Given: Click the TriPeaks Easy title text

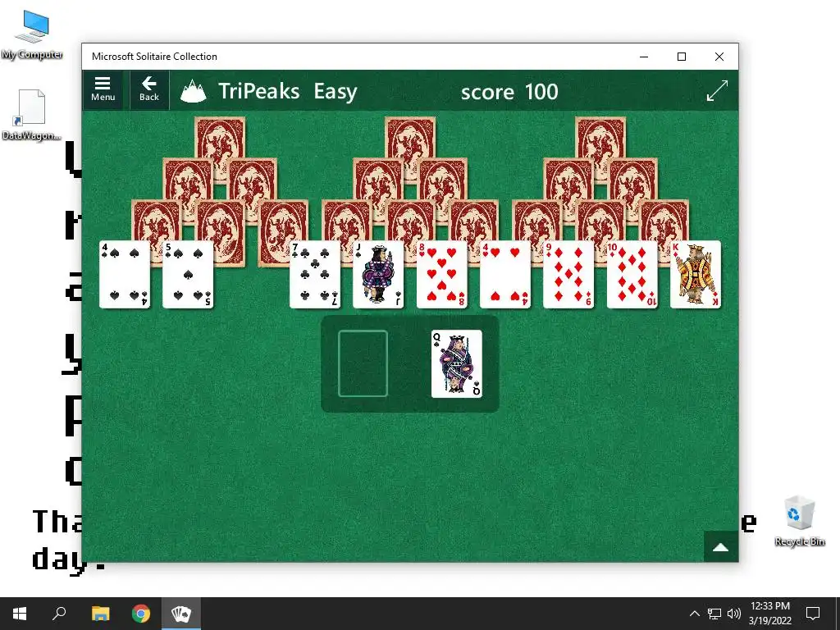Looking at the screenshot, I should 288,91.
